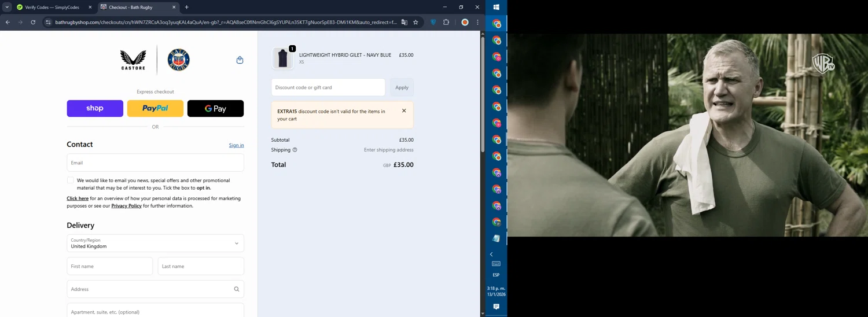Click the page vertical scrollbar
The image size is (868, 317).
point(483,95)
